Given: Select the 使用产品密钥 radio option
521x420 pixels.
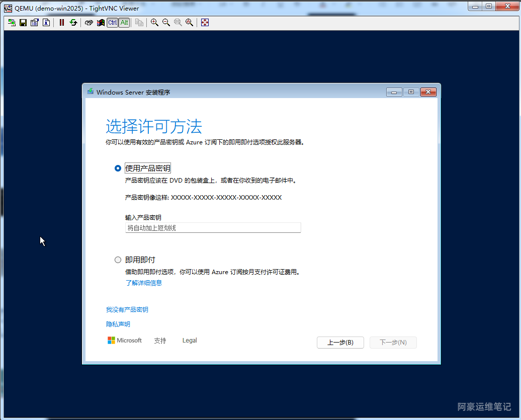Looking at the screenshot, I should coord(118,169).
